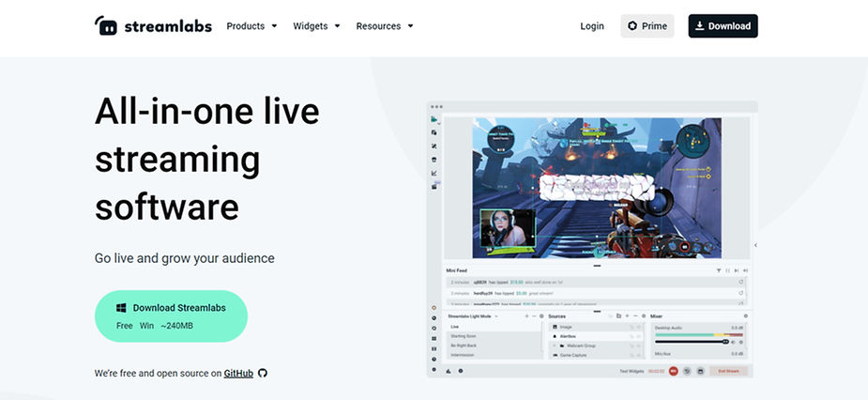Open Desktop Audio settings cog in Mixer
The width and height of the screenshot is (868, 400).
(x=741, y=343)
